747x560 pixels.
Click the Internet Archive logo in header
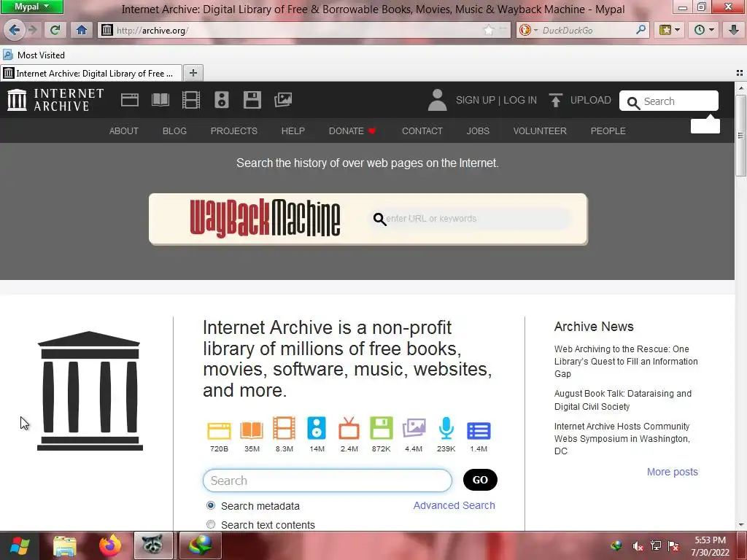(55, 100)
